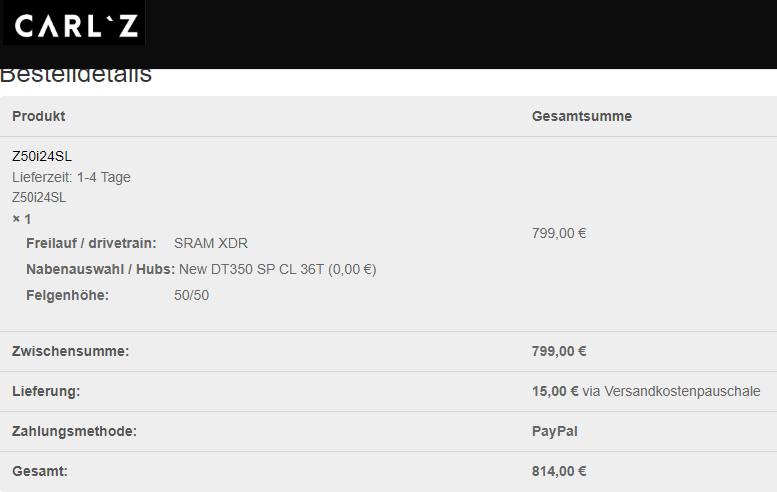
Task: Click the 50/50 rim height value
Action: [191, 295]
